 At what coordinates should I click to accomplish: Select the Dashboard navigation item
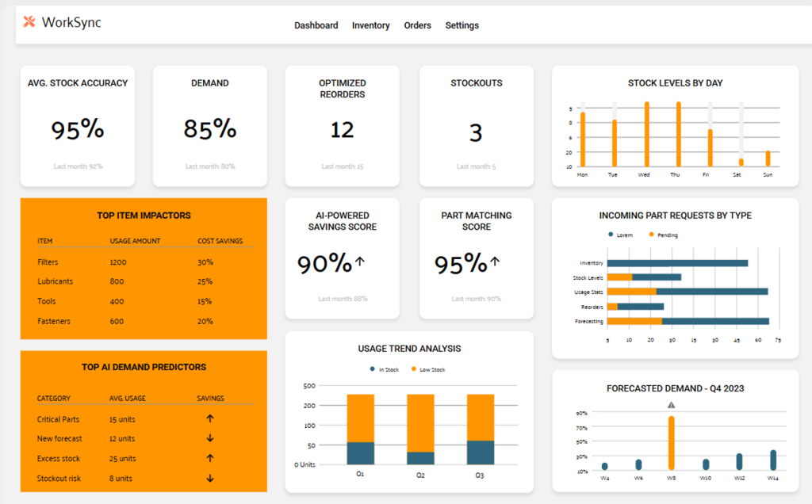click(x=316, y=25)
